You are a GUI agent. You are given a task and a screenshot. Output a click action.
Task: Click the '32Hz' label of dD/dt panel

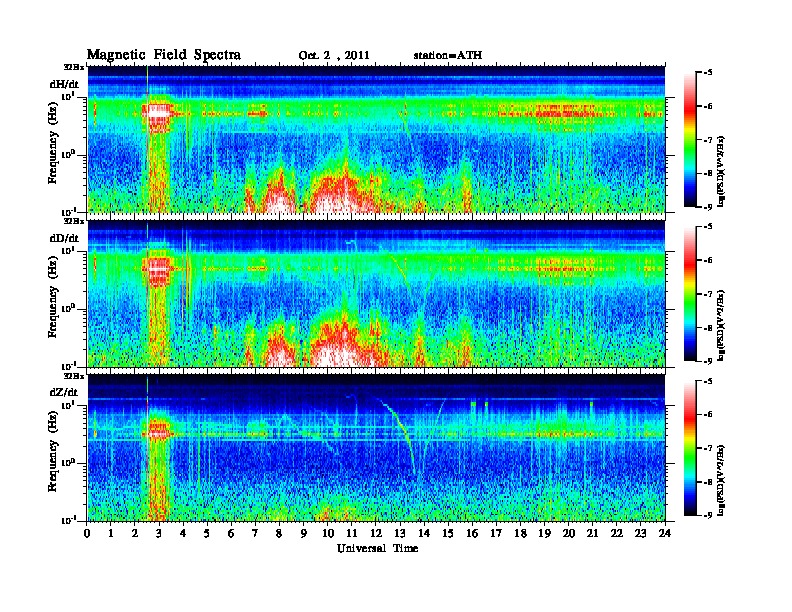[74, 221]
